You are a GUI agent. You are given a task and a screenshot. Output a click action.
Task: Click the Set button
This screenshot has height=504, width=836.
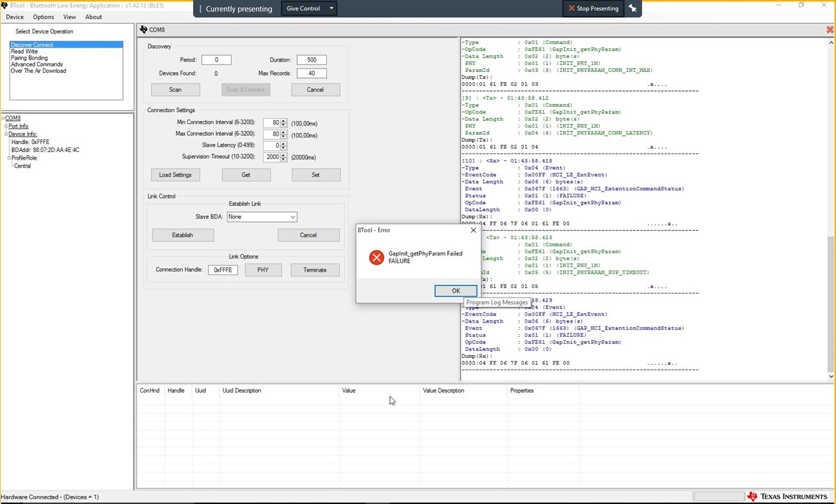pos(315,175)
